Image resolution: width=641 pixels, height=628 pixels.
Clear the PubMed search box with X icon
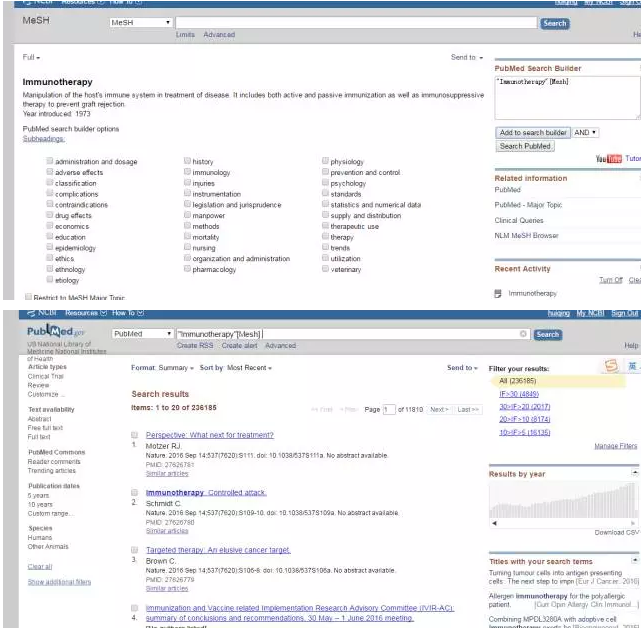point(523,334)
